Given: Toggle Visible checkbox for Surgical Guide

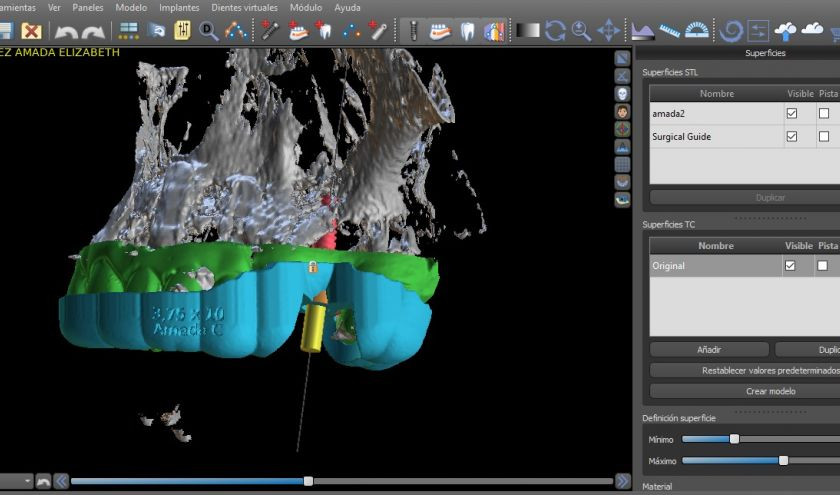Looking at the screenshot, I should click(792, 137).
